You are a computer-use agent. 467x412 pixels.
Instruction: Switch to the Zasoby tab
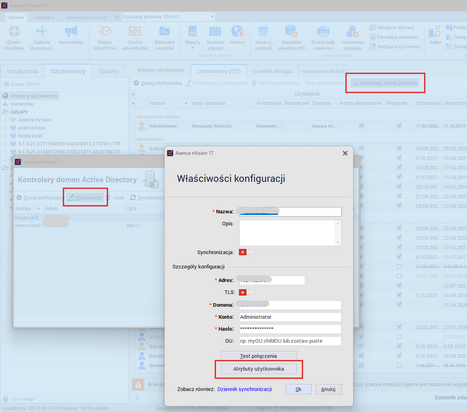tap(109, 71)
